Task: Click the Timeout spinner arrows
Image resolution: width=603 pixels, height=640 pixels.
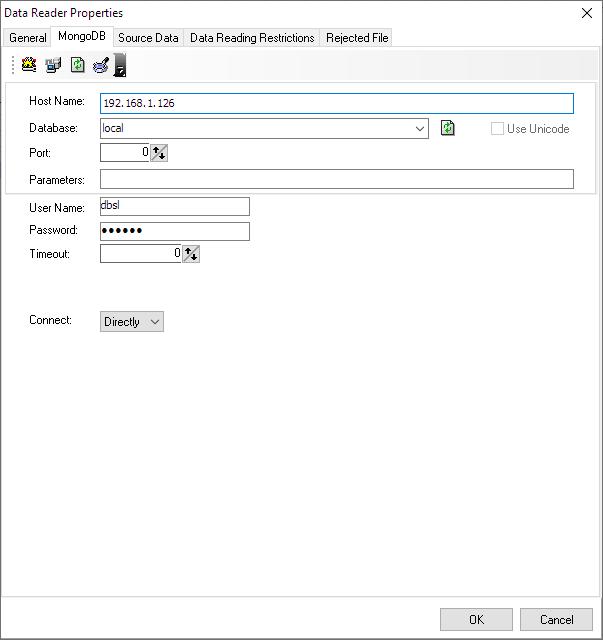Action: (191, 254)
